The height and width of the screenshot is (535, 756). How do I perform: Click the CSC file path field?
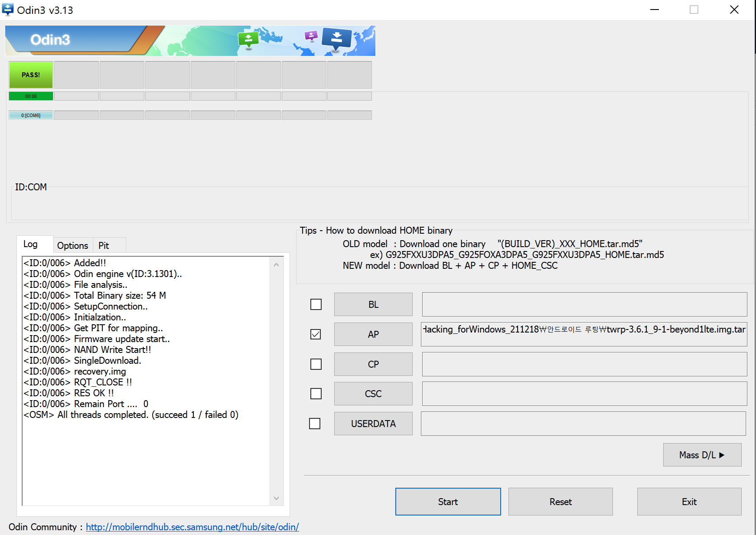584,394
